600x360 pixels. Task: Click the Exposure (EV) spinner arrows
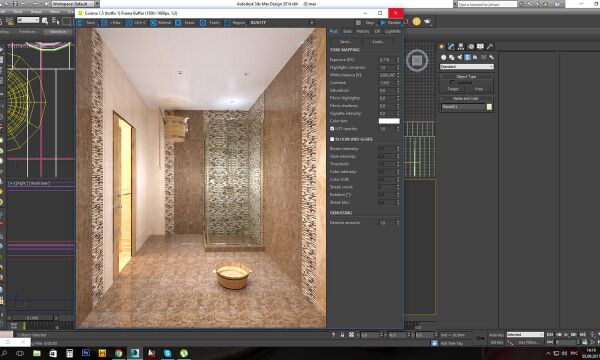click(398, 60)
